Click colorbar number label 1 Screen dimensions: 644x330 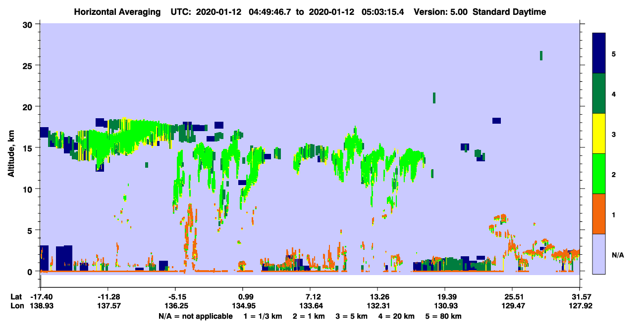point(613,214)
